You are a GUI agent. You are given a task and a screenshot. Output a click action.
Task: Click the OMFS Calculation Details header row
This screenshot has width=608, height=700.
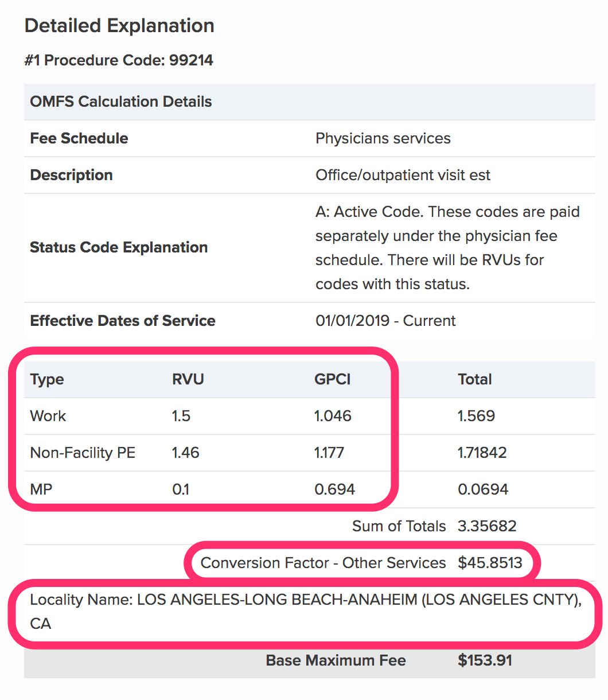(x=310, y=102)
